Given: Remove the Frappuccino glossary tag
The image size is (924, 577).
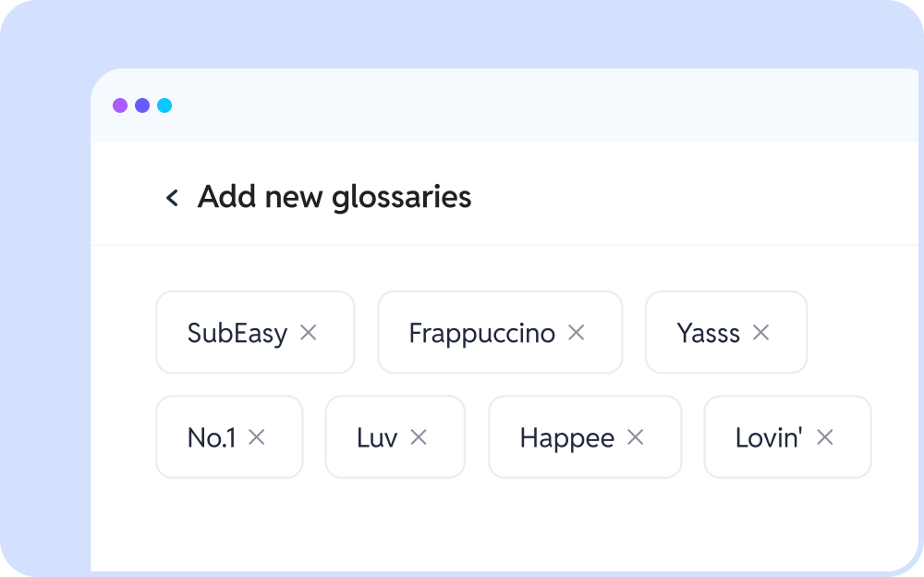Looking at the screenshot, I should pos(576,332).
